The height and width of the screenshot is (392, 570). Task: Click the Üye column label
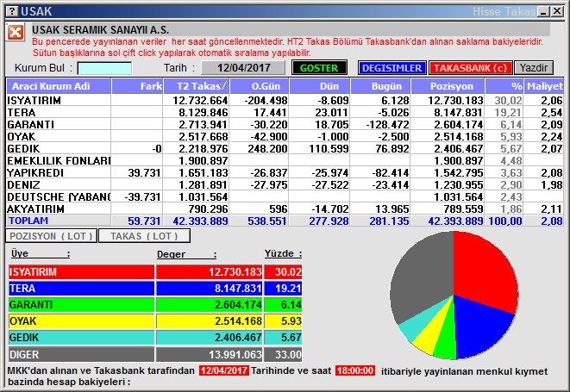point(40,253)
